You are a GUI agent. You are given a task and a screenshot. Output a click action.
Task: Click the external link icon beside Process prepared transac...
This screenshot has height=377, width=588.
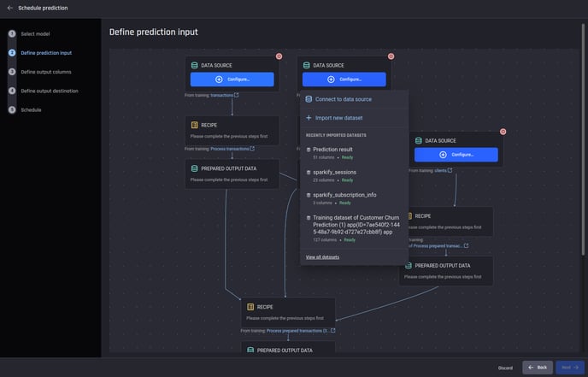[466, 245]
